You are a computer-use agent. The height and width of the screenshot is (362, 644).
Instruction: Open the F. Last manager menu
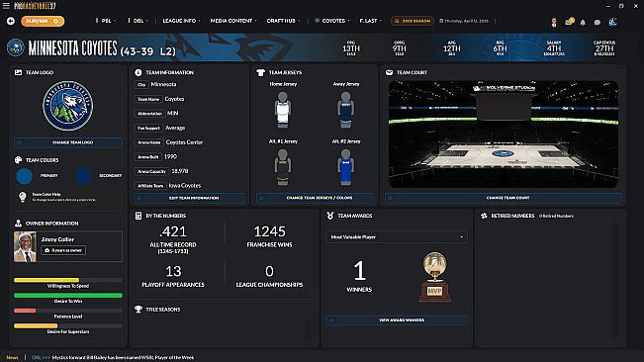(370, 21)
